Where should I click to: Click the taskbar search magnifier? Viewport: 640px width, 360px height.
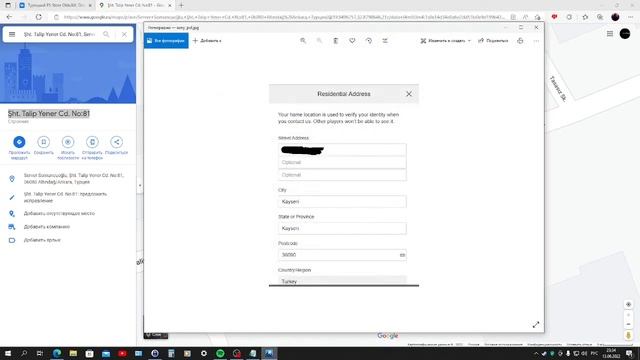(x=24, y=353)
